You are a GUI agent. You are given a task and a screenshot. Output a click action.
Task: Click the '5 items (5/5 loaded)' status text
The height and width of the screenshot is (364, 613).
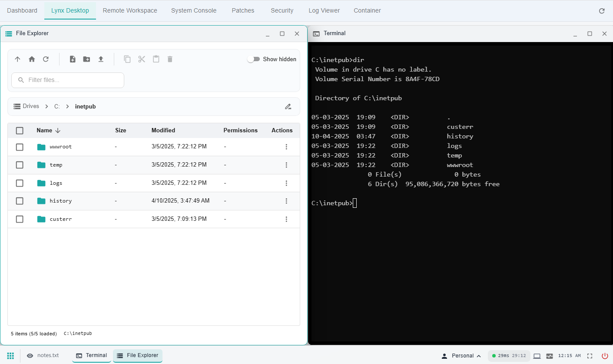pyautogui.click(x=34, y=334)
